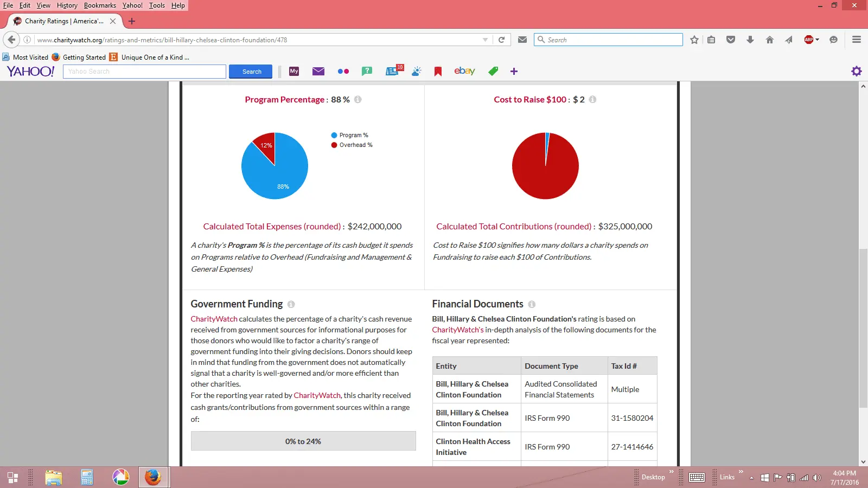Click the Reload page button
Viewport: 868px width, 488px height.
[x=501, y=40]
